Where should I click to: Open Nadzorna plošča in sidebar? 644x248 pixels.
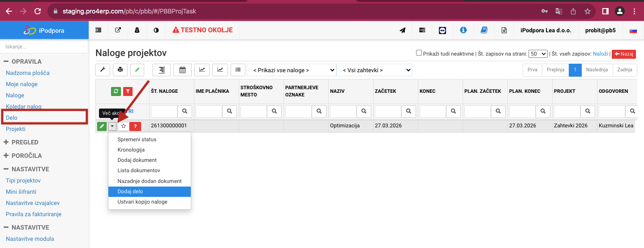(x=28, y=73)
